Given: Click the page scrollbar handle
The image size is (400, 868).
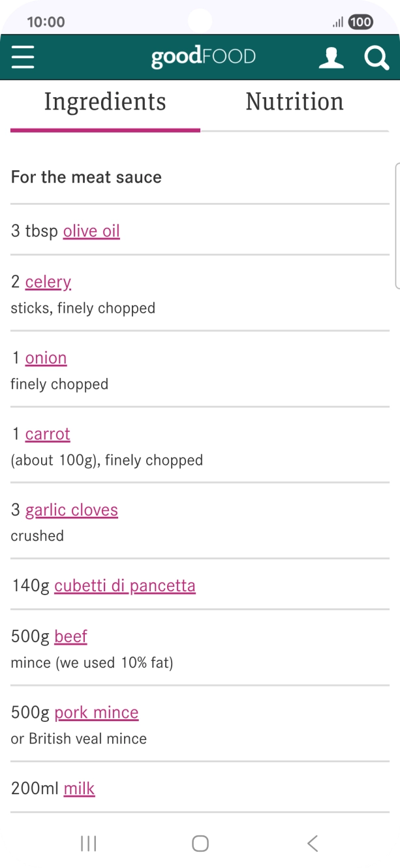Looking at the screenshot, I should coord(397,225).
